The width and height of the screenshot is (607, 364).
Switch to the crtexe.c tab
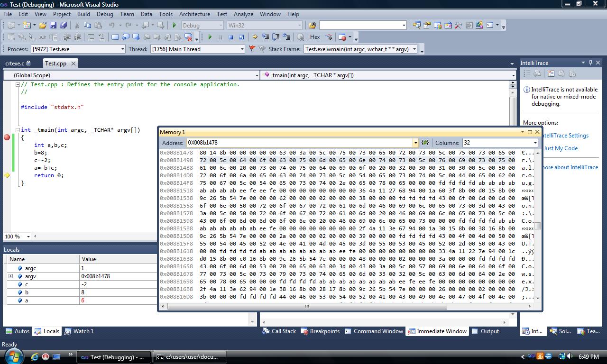pos(18,63)
